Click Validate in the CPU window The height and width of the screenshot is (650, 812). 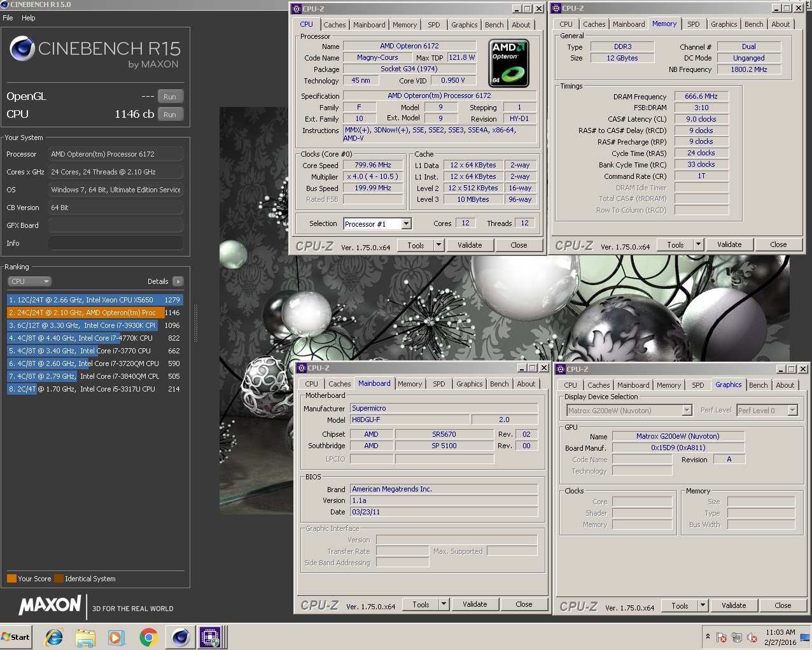point(470,245)
